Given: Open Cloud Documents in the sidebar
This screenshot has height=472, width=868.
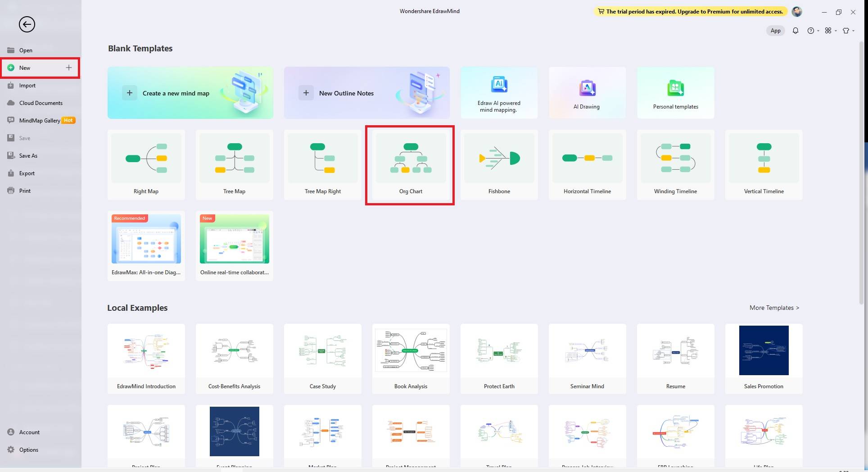Looking at the screenshot, I should pos(41,103).
